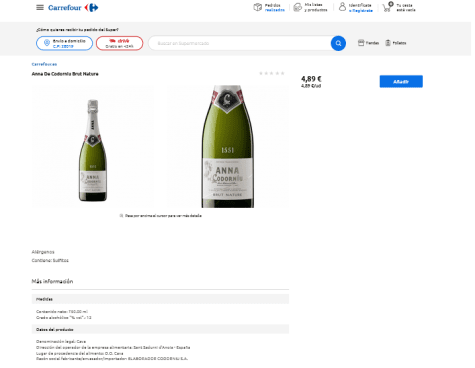Open the Pedidos realizados box icon
The height and width of the screenshot is (368, 475).
(x=257, y=7)
